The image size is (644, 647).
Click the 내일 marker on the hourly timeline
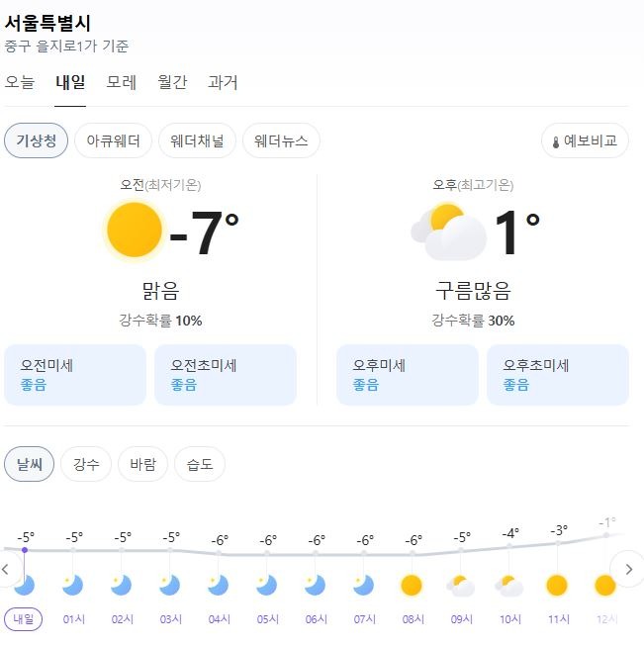point(23,619)
